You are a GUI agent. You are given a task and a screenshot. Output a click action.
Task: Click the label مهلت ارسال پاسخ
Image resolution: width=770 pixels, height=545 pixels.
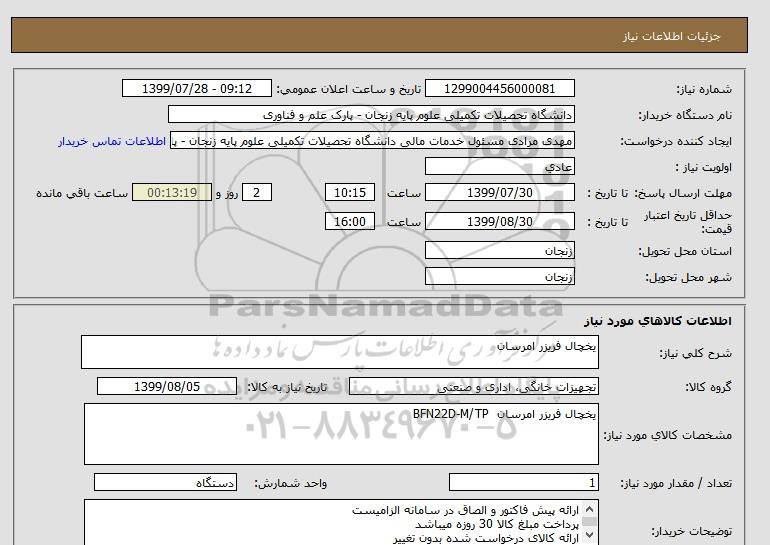click(684, 193)
